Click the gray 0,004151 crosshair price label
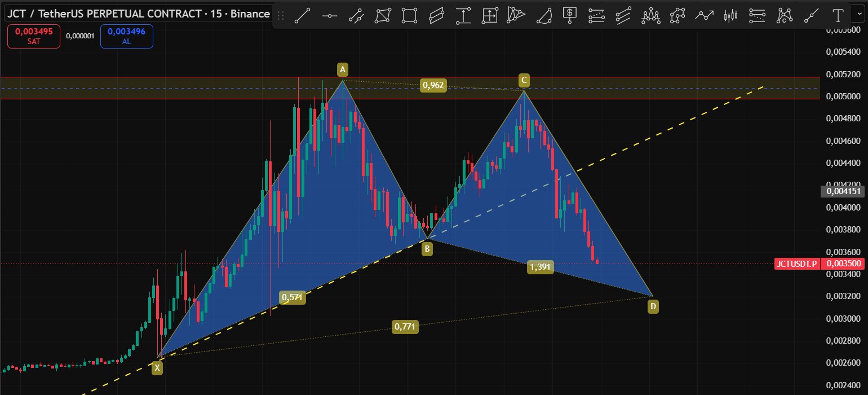868x395 pixels. point(844,191)
